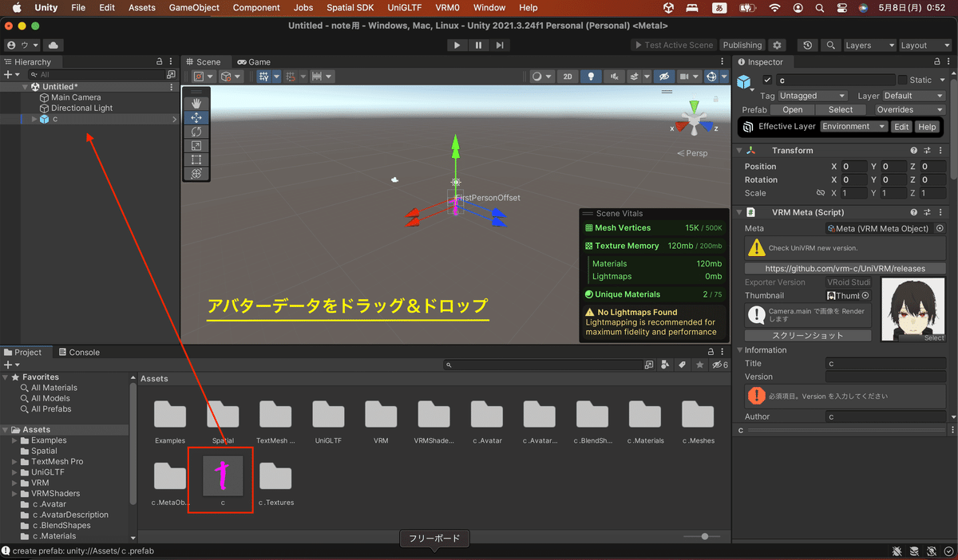Click the Step frame button
This screenshot has width=958, height=560.
tap(500, 45)
